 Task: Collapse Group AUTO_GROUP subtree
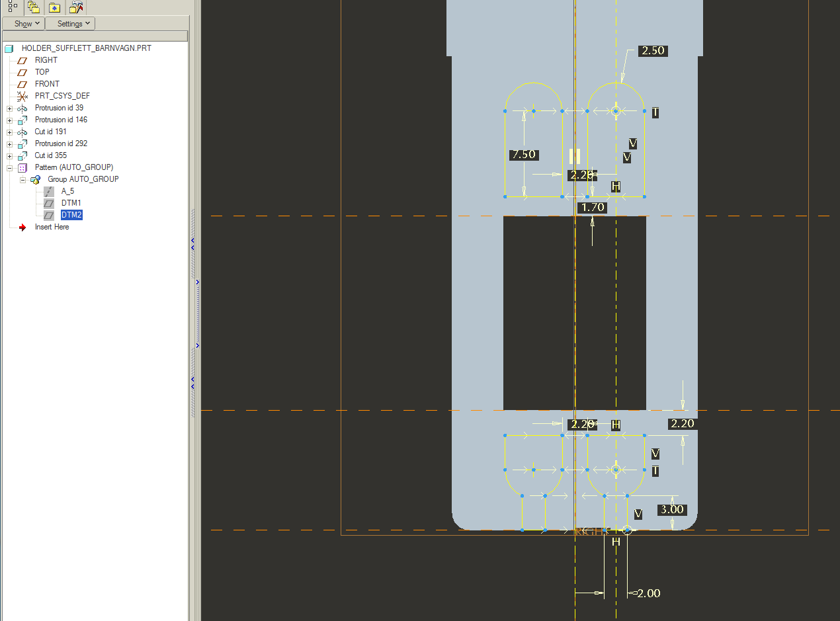coord(22,179)
